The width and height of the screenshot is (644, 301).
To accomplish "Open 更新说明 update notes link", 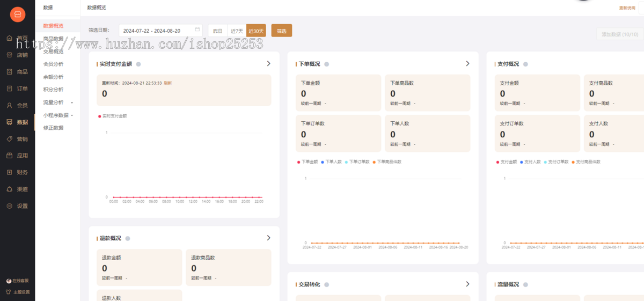I will 627,8.
